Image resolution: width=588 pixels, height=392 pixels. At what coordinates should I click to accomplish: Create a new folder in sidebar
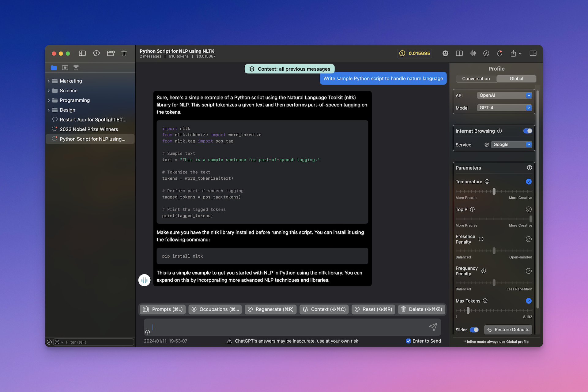coord(111,53)
